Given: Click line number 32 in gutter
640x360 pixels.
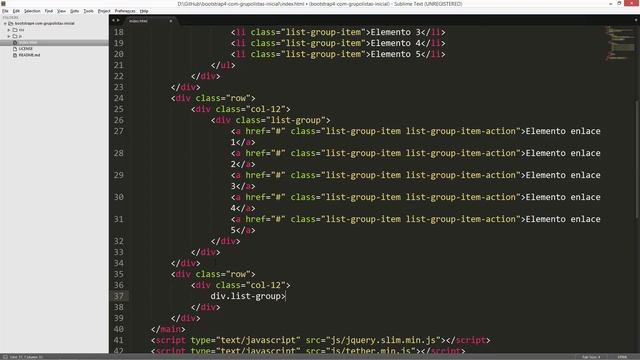Looking at the screenshot, I should [x=119, y=241].
